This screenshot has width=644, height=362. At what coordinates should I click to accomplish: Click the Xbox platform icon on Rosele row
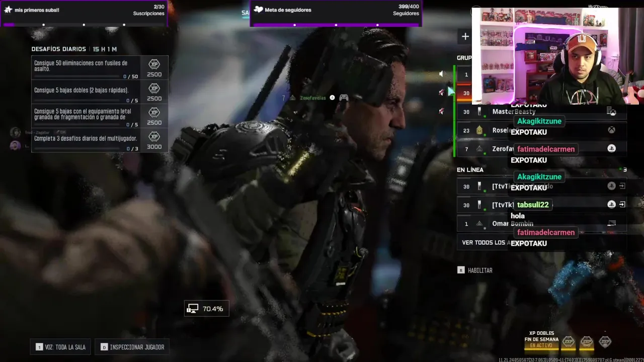click(x=611, y=130)
